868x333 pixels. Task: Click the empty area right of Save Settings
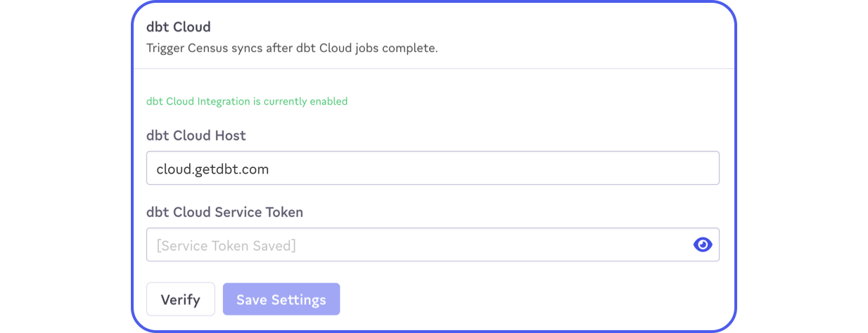point(528,299)
